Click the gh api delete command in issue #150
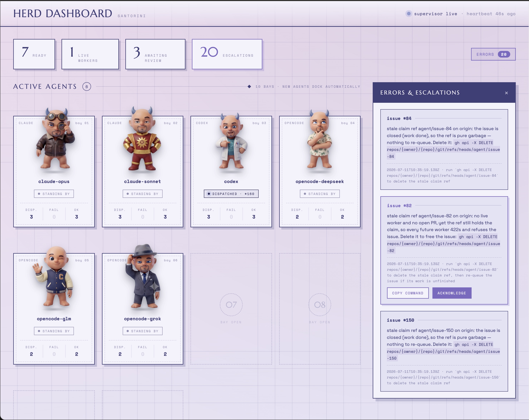 click(443, 351)
